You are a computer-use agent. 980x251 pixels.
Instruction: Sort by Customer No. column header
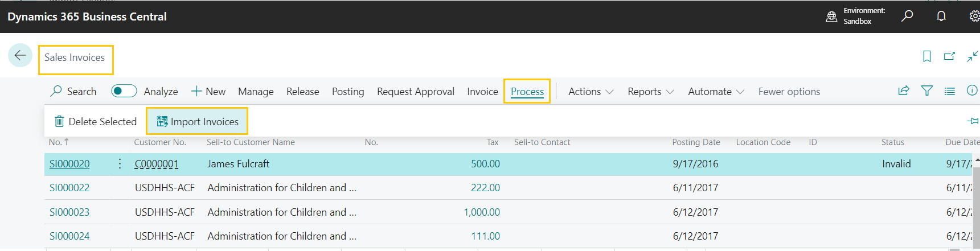coord(160,142)
